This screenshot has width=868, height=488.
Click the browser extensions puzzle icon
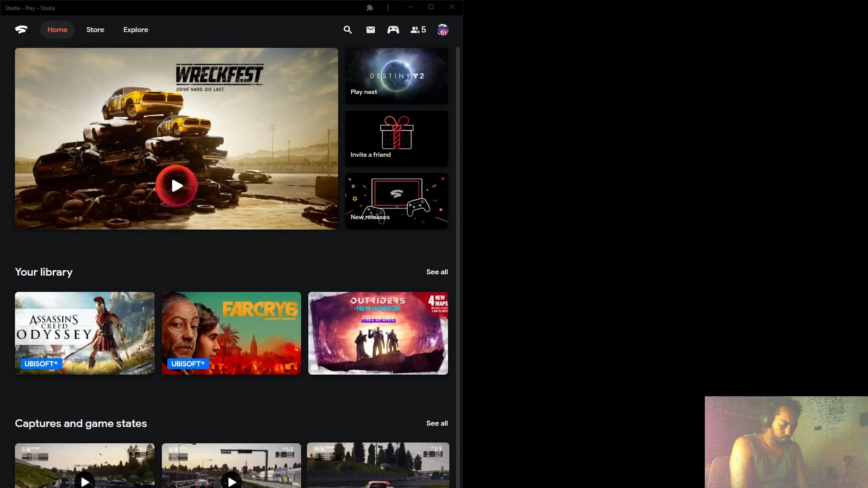point(369,8)
